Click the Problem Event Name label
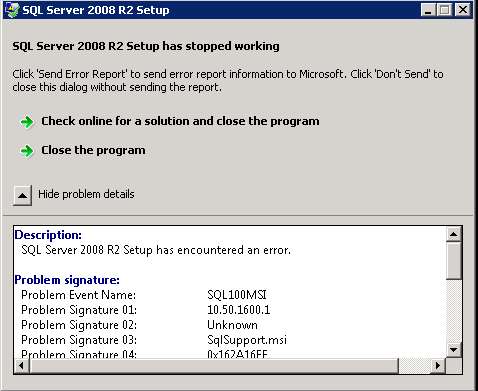Viewport: 478px width, 391px height. (x=79, y=295)
